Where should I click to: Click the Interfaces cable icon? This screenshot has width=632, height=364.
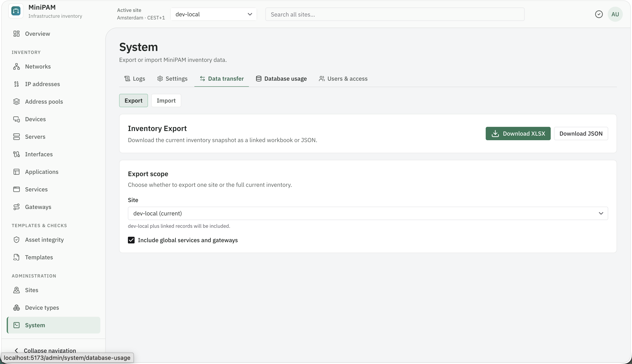point(17,154)
